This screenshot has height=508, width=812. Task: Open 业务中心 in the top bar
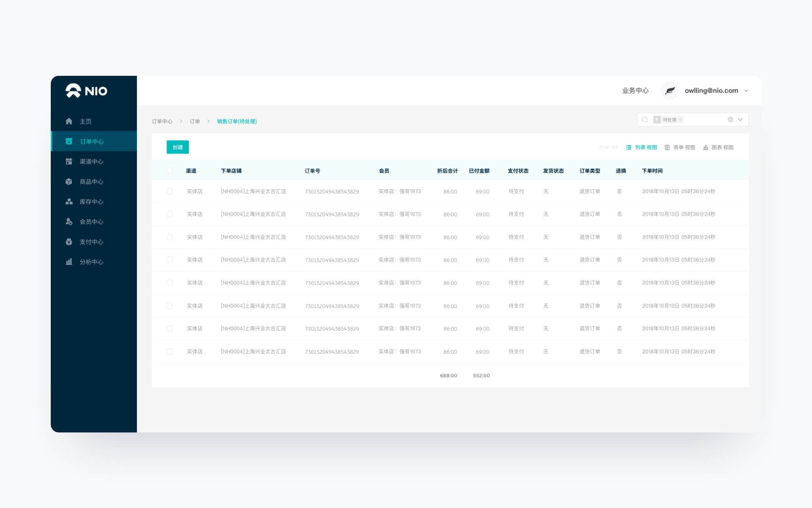coord(635,91)
